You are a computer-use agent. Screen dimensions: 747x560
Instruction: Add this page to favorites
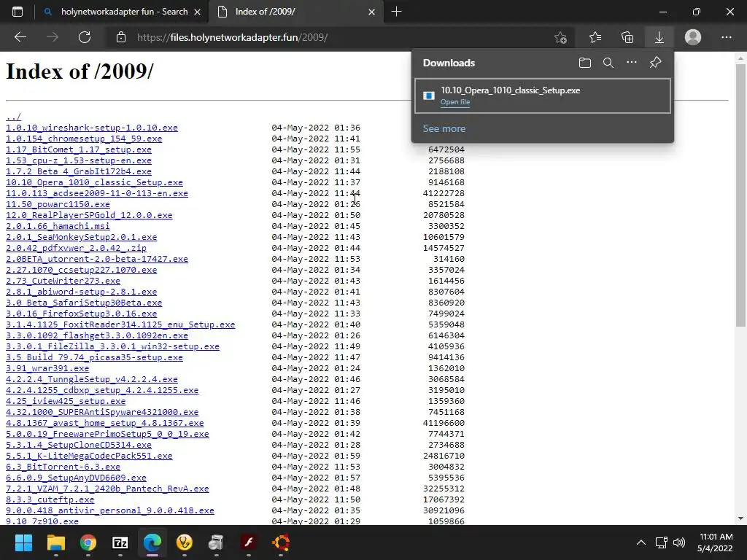click(561, 37)
